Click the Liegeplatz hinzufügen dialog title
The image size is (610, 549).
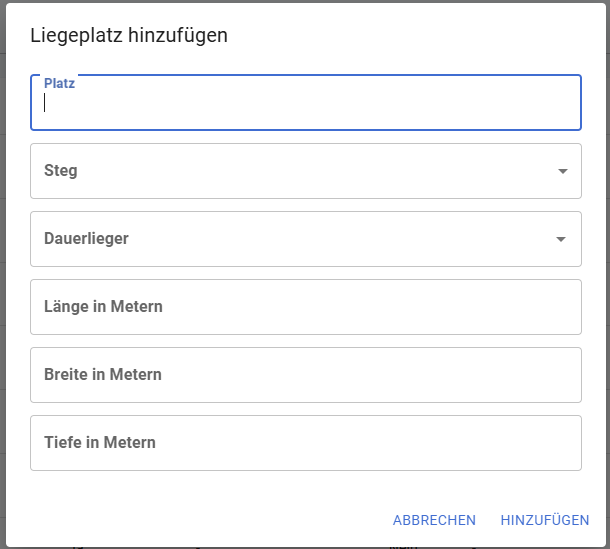click(129, 35)
